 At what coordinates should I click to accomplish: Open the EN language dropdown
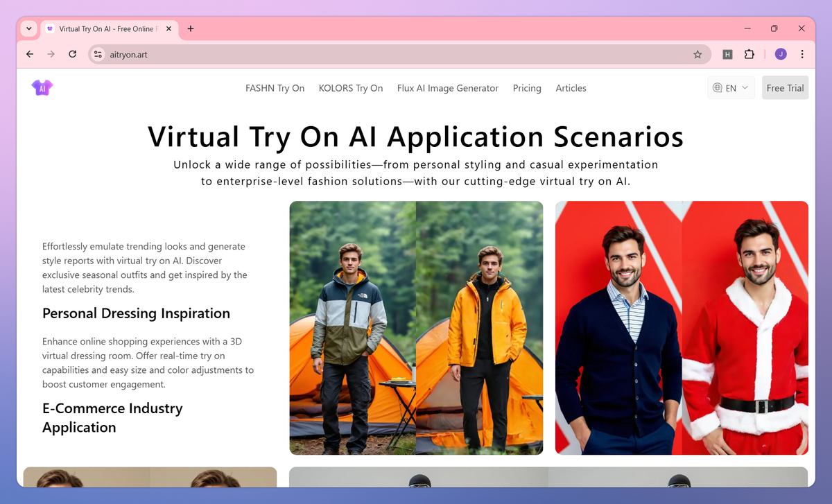pos(731,88)
